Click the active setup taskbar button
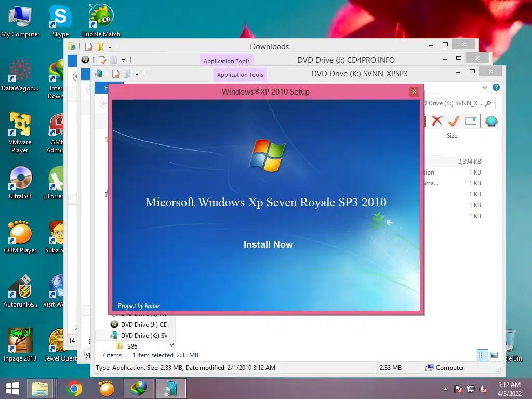Screen dimensions: 532x399 tap(170, 389)
